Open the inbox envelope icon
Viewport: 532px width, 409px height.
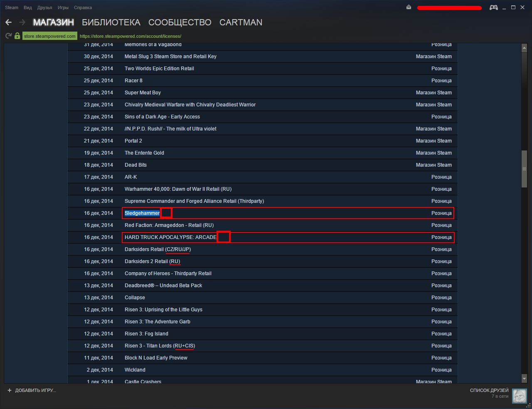pos(409,7)
